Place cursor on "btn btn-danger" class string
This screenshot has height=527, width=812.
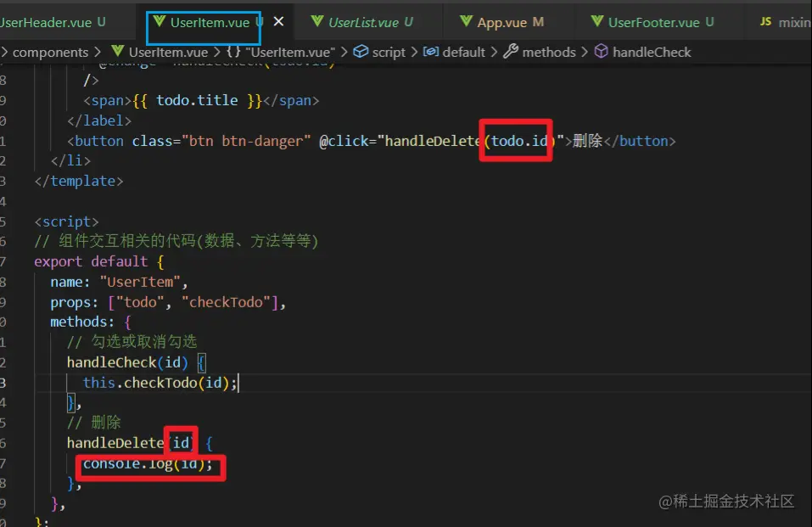(x=246, y=141)
